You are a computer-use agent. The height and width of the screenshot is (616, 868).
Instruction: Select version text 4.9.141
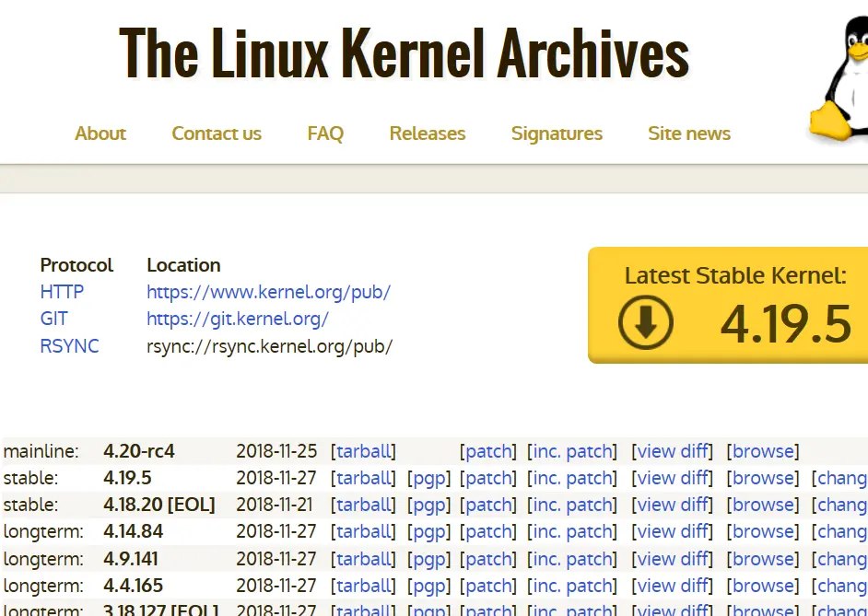(131, 559)
